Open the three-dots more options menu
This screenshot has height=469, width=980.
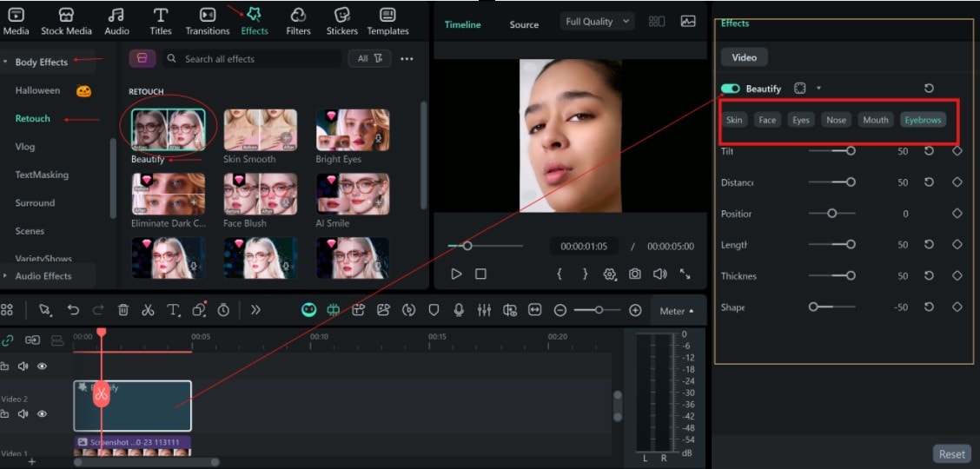407,59
